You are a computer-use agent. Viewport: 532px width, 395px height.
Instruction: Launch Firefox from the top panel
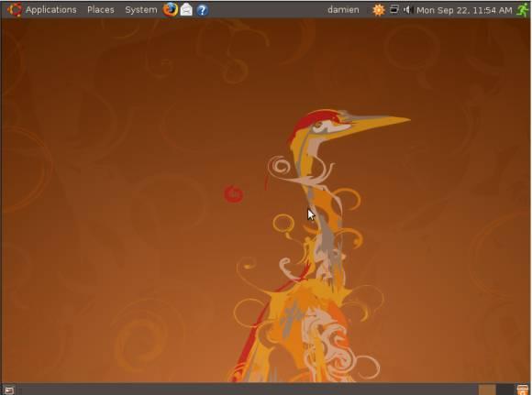click(170, 9)
